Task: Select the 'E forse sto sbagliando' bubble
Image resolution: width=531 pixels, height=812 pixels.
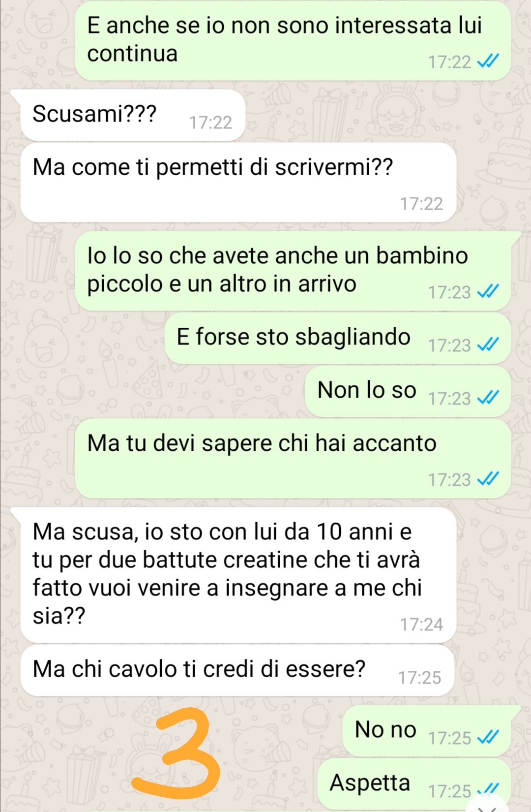Action: point(338,339)
